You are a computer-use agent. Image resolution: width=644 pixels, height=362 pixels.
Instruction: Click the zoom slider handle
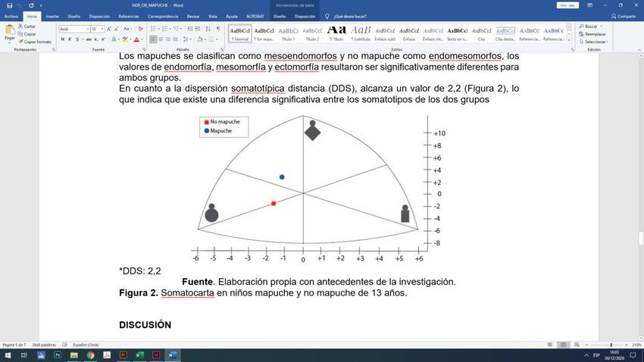611,345
